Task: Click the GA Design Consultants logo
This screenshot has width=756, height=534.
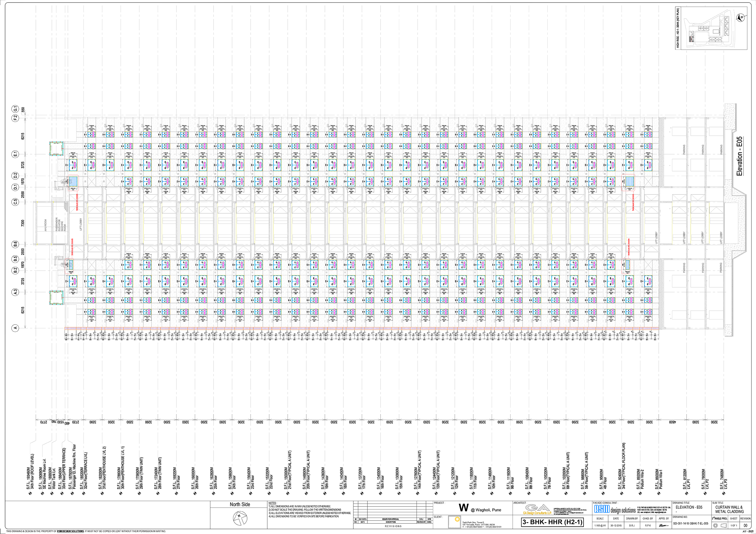Action: [x=538, y=509]
